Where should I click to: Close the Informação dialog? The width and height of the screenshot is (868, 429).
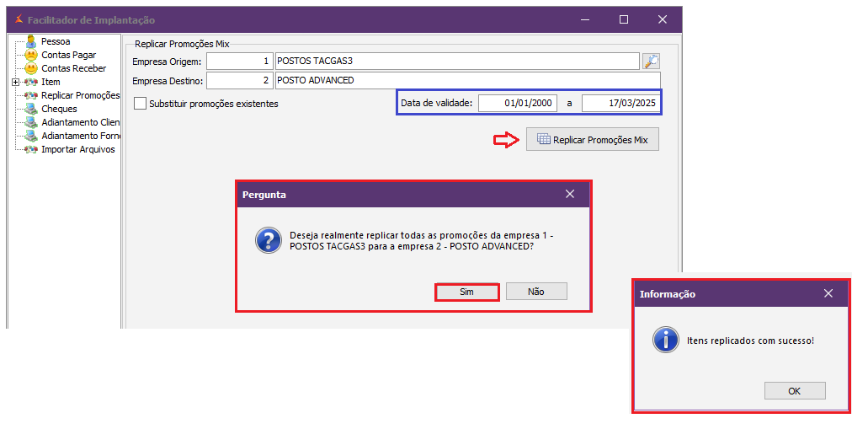point(828,294)
